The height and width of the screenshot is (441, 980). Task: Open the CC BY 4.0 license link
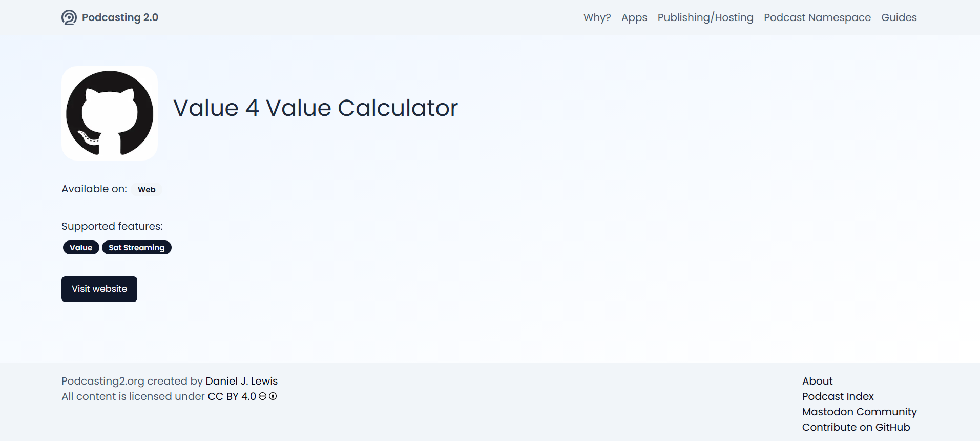(x=232, y=396)
